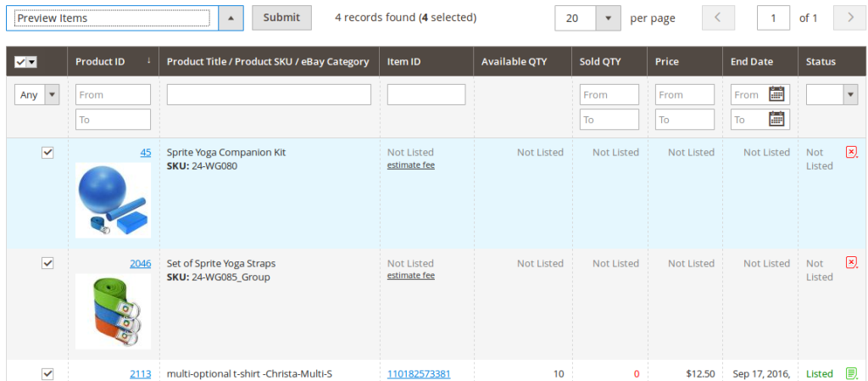
Task: Sort by Product ID column arrow
Action: pos(149,61)
